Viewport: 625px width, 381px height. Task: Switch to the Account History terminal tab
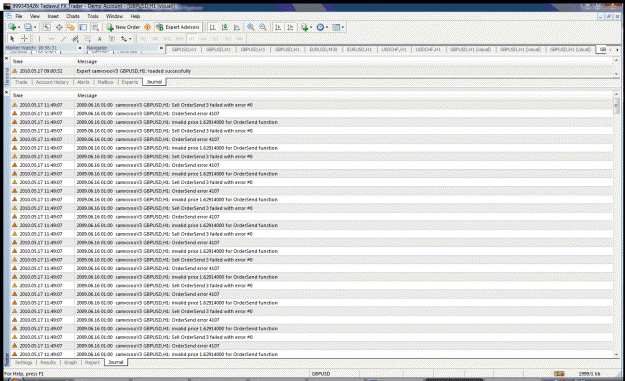click(52, 82)
